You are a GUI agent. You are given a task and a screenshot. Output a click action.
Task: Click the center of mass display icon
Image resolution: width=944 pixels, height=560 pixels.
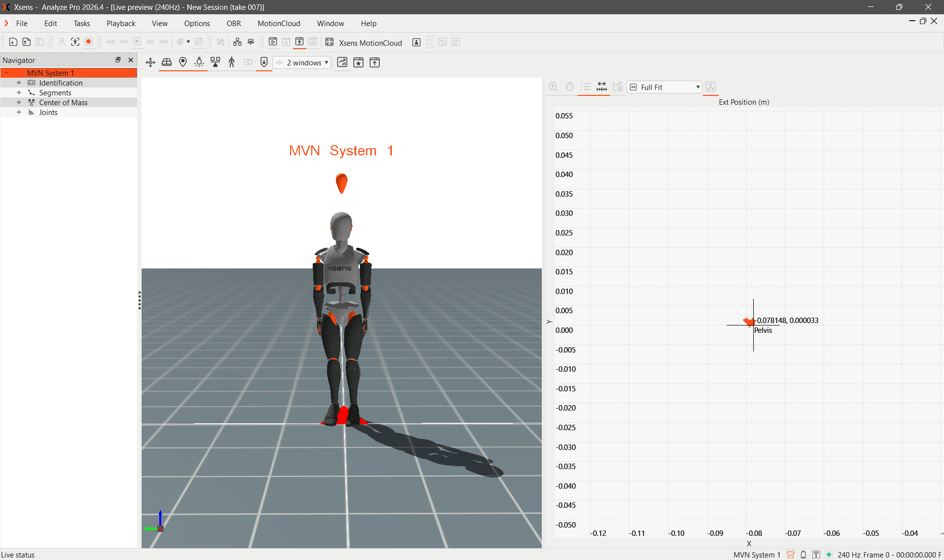(215, 62)
